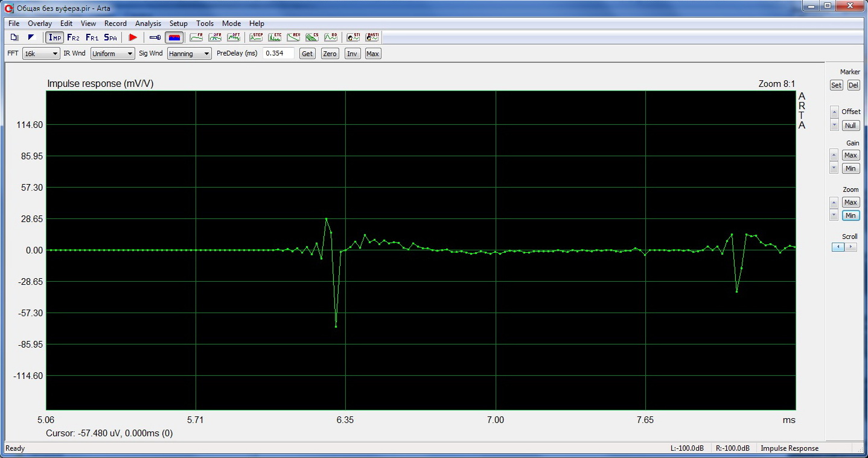Show ETC energy time curve

[275, 37]
